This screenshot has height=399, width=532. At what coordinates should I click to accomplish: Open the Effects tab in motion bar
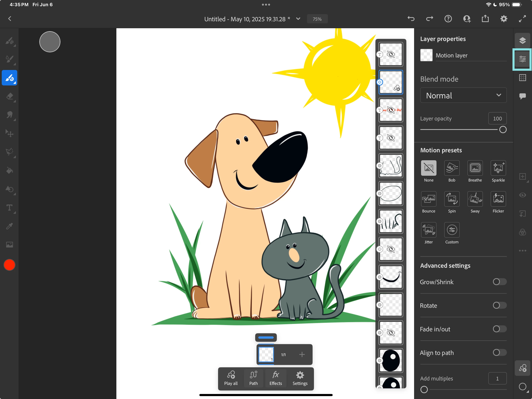(275, 378)
